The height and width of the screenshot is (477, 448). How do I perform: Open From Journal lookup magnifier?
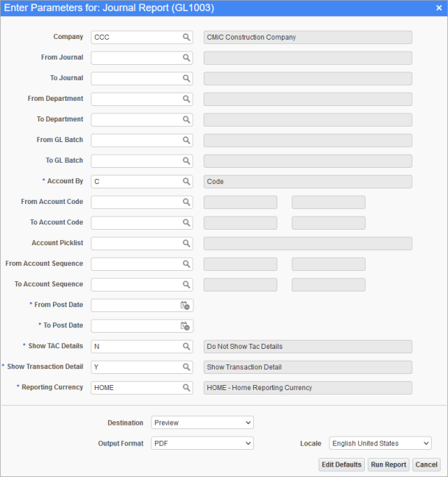pyautogui.click(x=186, y=58)
